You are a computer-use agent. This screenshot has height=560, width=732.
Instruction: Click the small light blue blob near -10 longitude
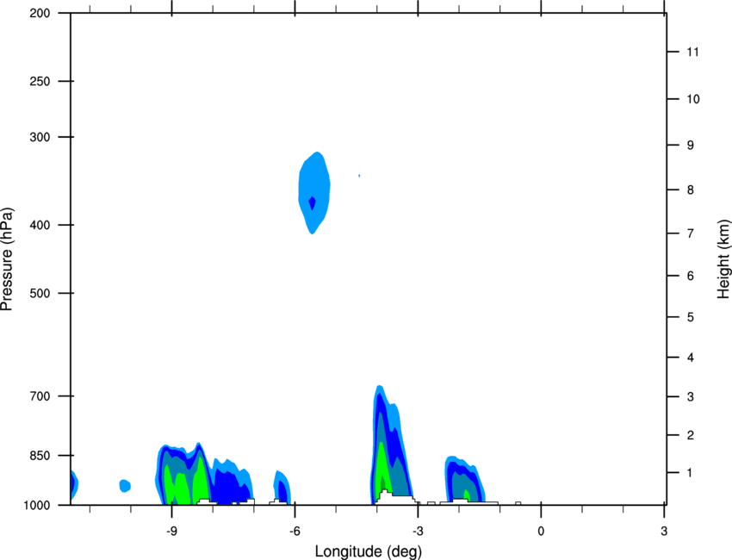125,486
